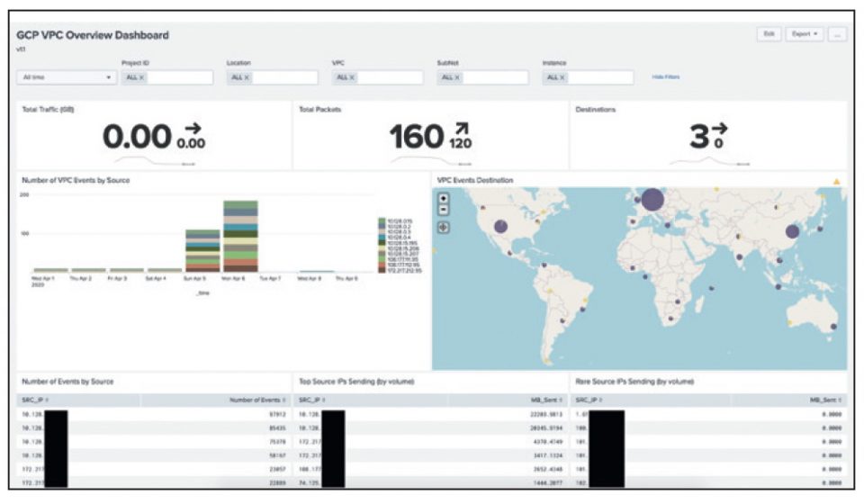This screenshot has height=504, width=864.
Task: Click the Location filter input field
Action: pos(272,77)
